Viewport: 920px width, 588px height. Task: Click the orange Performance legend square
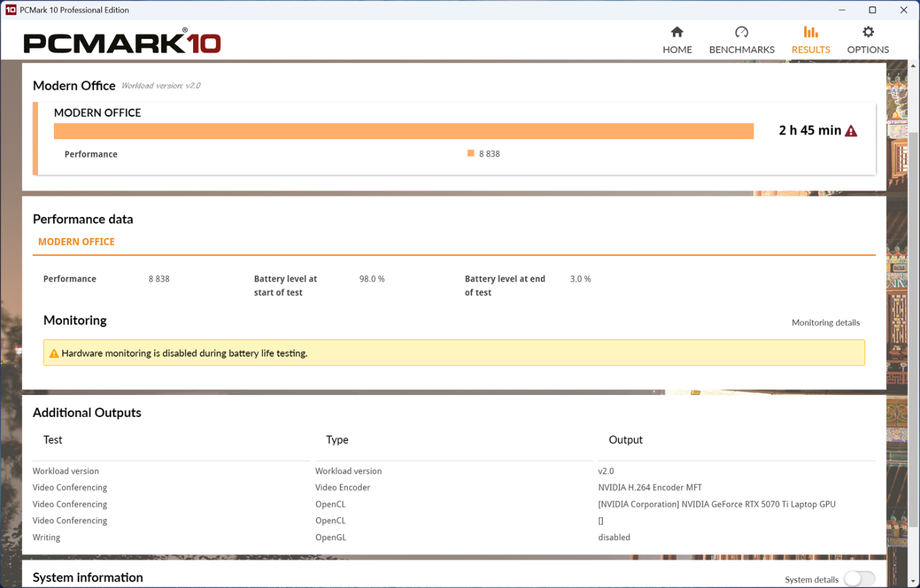(471, 154)
